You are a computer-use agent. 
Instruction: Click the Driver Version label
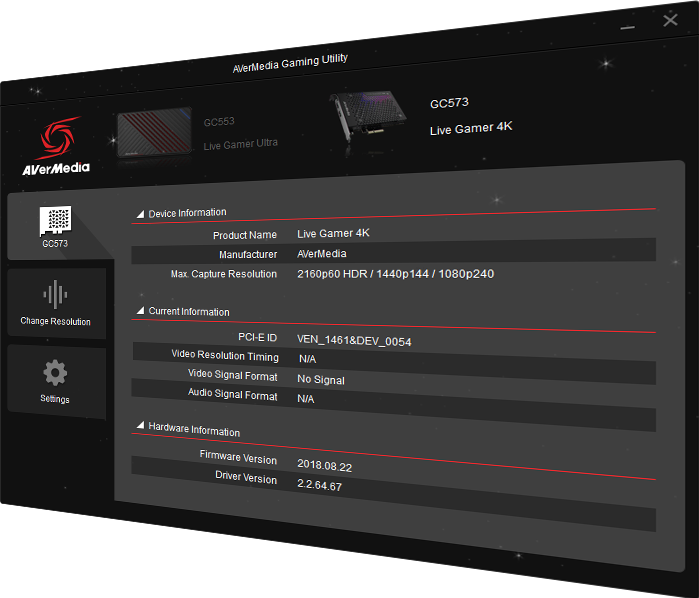[x=246, y=477]
